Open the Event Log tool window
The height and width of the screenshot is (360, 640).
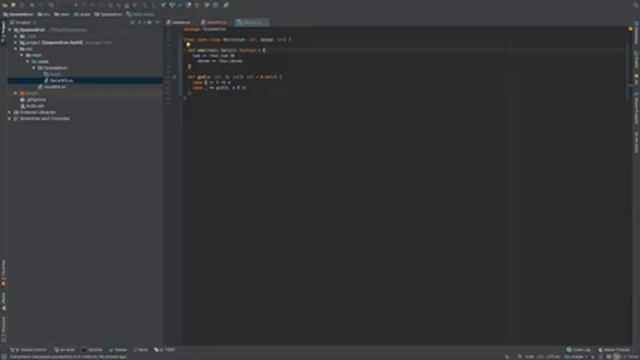579,350
